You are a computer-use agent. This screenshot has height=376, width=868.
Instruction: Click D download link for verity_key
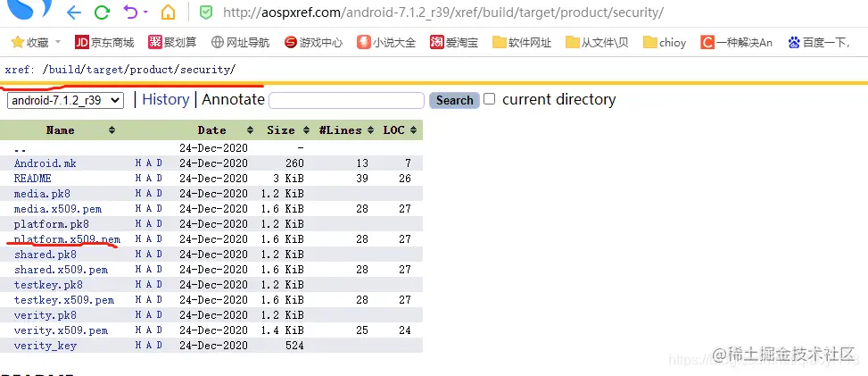tap(160, 345)
